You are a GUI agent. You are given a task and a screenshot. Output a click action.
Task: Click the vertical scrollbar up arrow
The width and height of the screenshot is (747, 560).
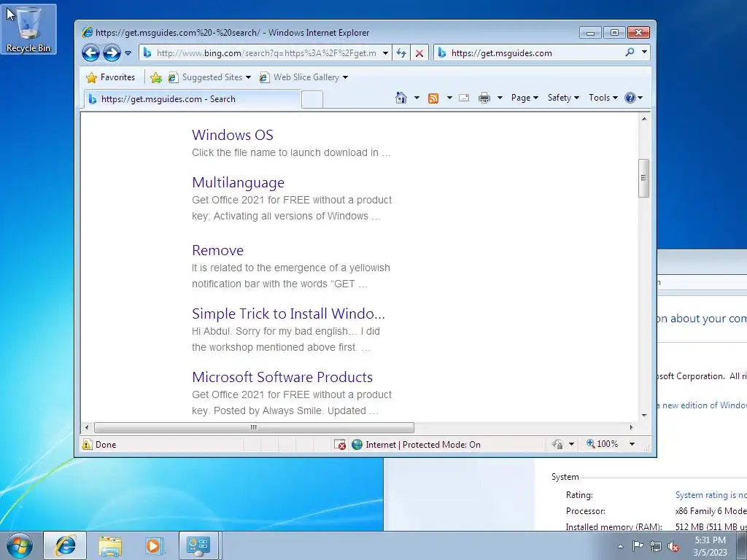644,119
